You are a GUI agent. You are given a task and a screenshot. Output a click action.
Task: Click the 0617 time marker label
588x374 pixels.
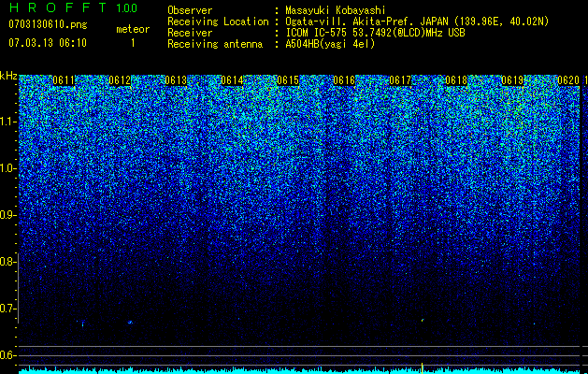pos(400,80)
